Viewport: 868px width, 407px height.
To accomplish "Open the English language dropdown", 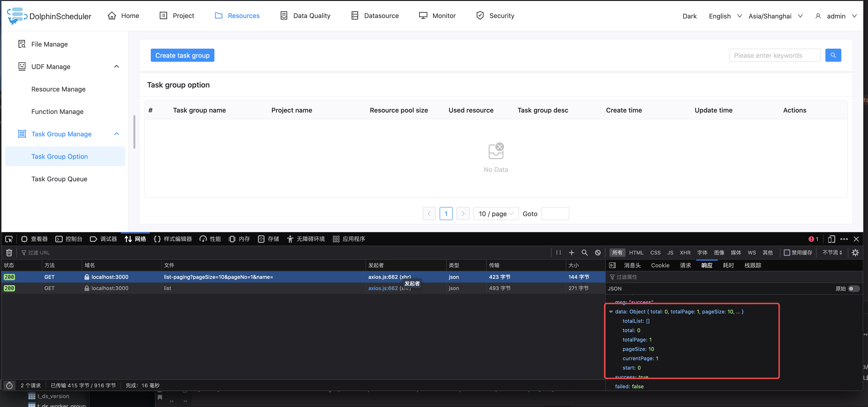I will pos(725,16).
